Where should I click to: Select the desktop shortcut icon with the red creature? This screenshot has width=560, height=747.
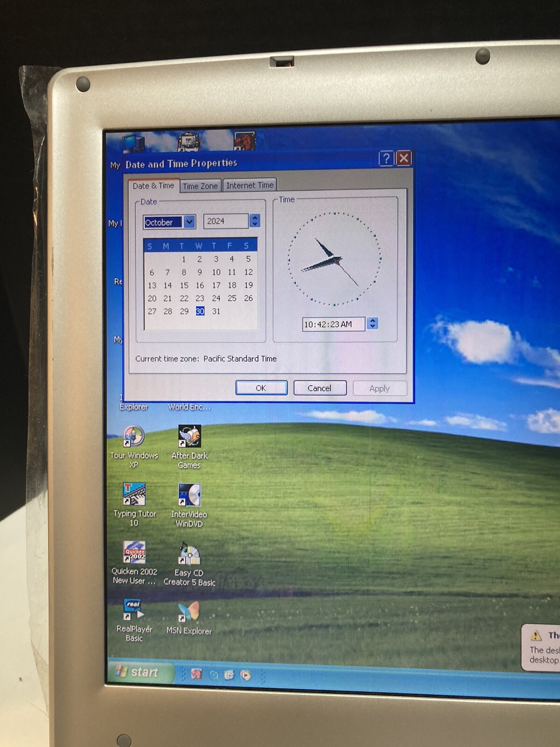point(245,141)
